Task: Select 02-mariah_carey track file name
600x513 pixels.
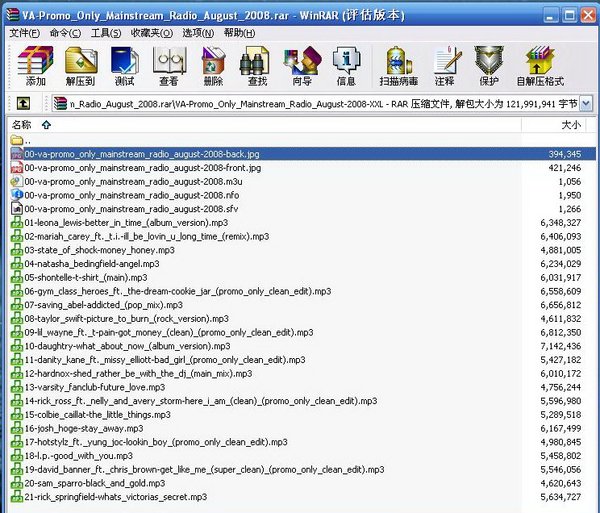Action: click(147, 236)
